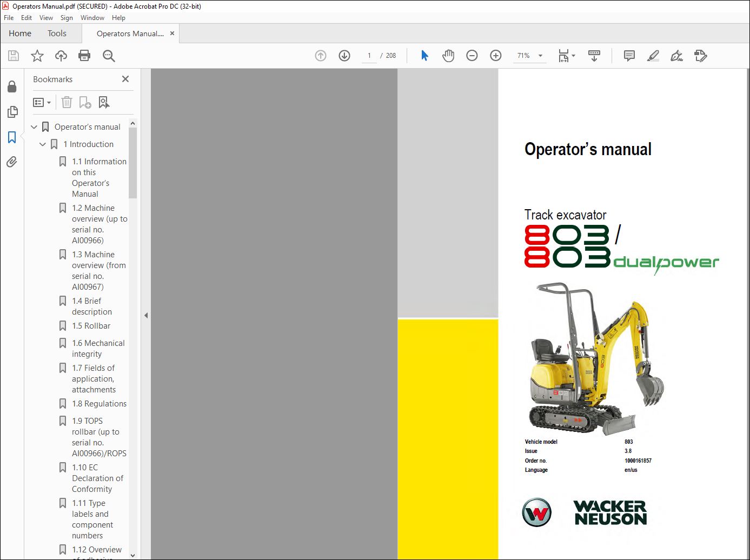Show Page Thumbnails panel

tap(12, 112)
